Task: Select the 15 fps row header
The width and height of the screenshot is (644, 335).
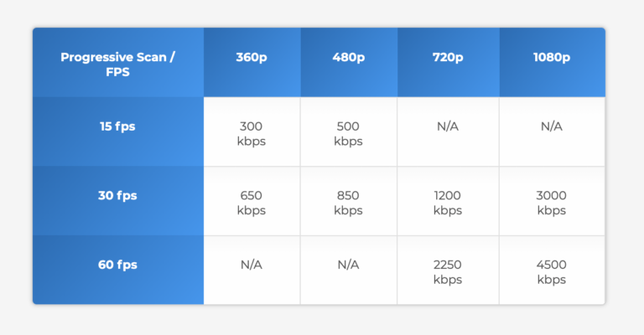Action: pos(117,127)
